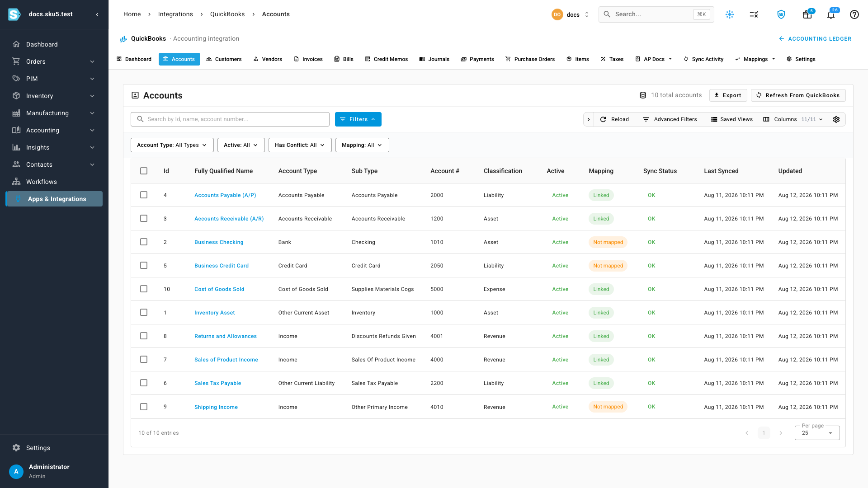Open the Account Type: All Types dropdown

pos(172,145)
